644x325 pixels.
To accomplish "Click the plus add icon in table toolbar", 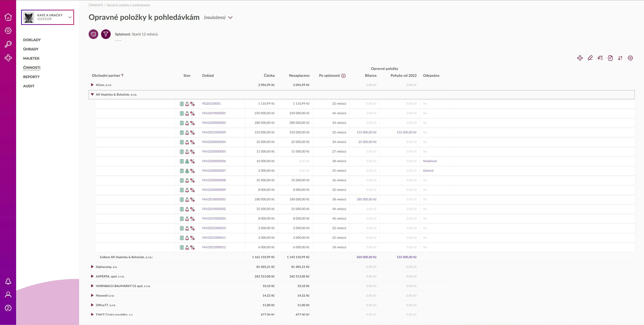I will point(580,58).
